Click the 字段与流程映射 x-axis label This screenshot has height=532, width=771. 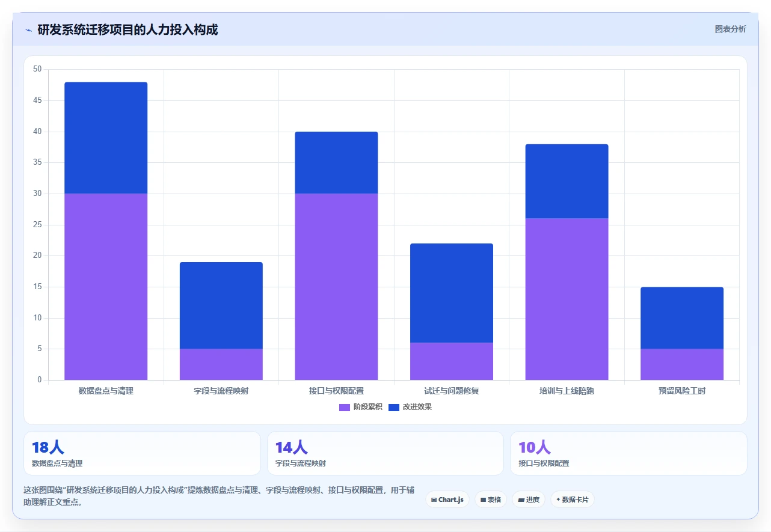(221, 391)
